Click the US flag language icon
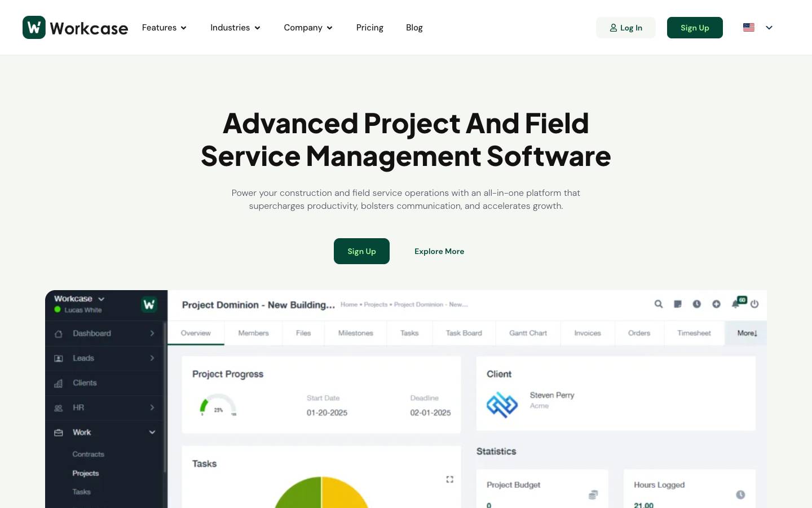 pyautogui.click(x=749, y=27)
